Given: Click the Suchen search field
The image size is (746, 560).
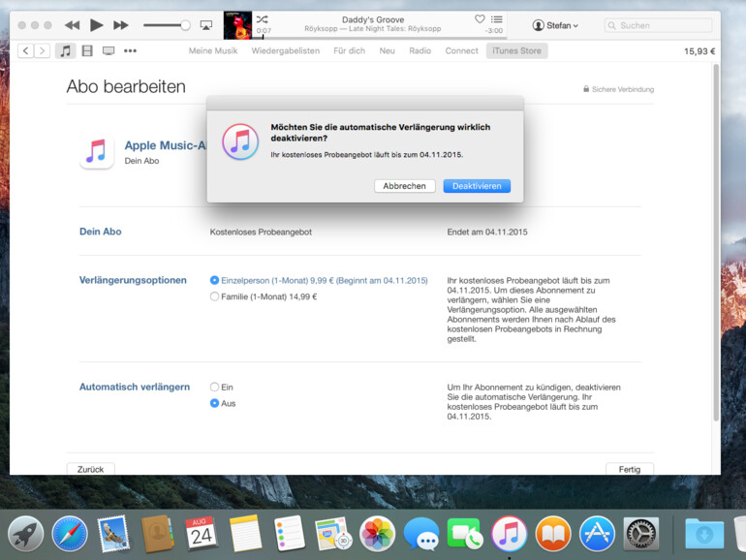Looking at the screenshot, I should [659, 25].
